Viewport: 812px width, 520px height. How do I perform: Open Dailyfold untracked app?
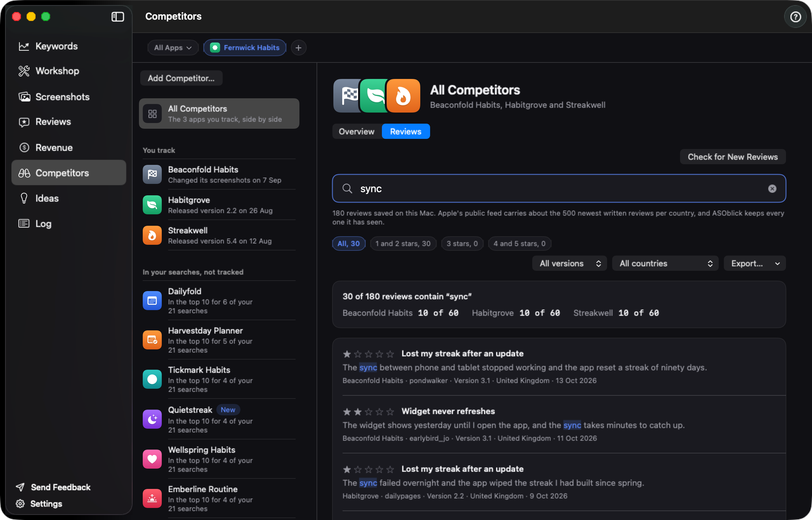[x=219, y=300]
